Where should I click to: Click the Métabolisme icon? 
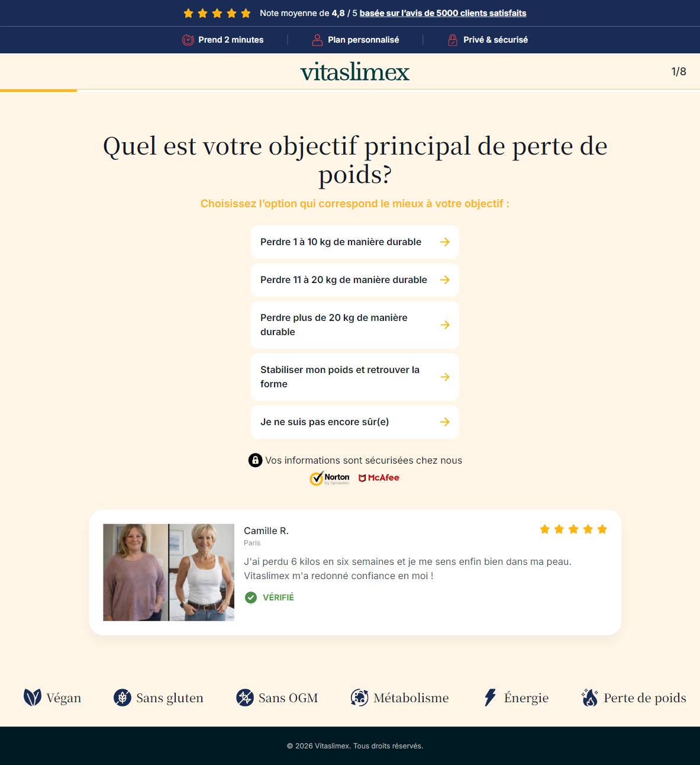[x=359, y=697]
